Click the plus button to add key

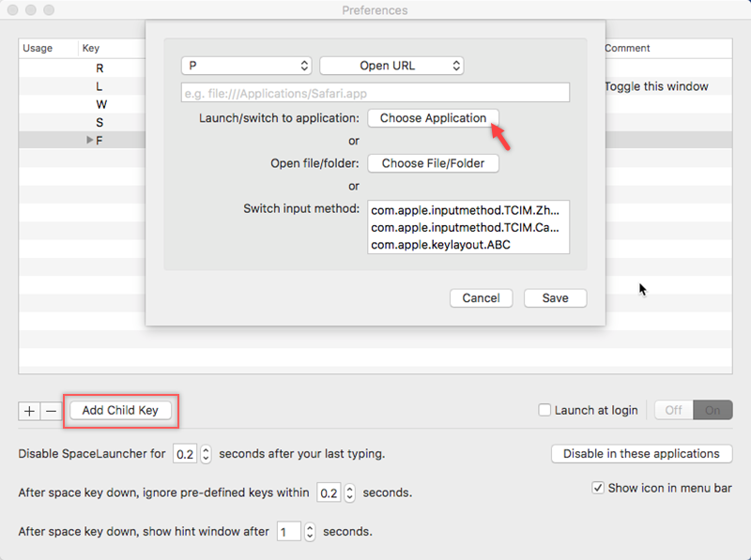(x=29, y=411)
